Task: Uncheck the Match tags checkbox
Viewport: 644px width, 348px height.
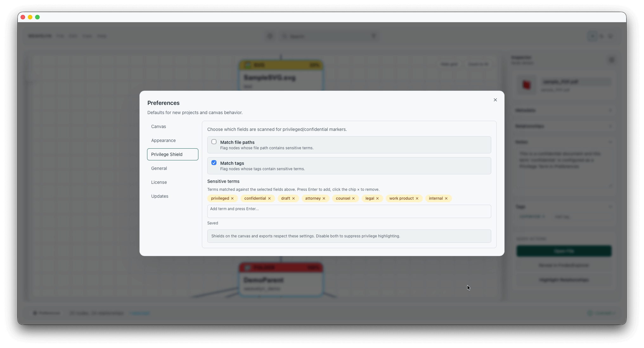Action: click(x=214, y=163)
